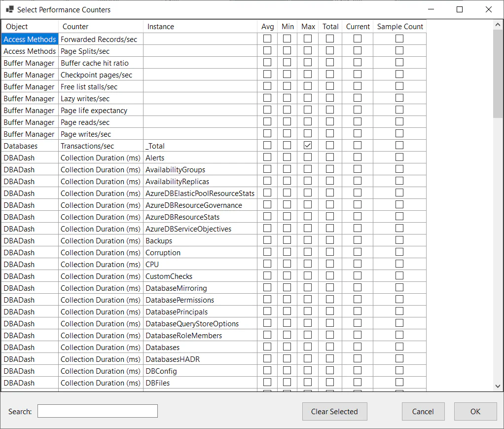The image size is (504, 429).
Task: Enable Min for Checkpoint pages/sec
Action: [x=288, y=74]
